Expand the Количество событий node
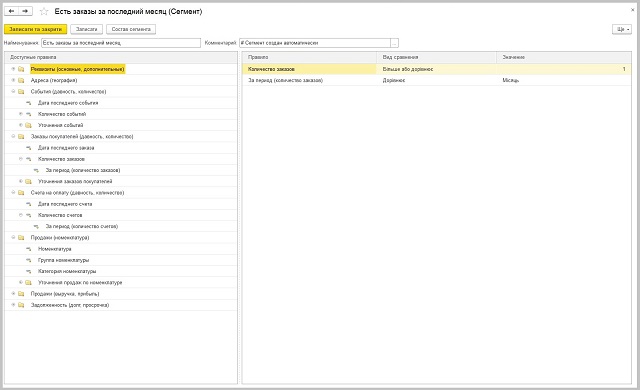Viewport: 640px width, 390px height. point(21,114)
